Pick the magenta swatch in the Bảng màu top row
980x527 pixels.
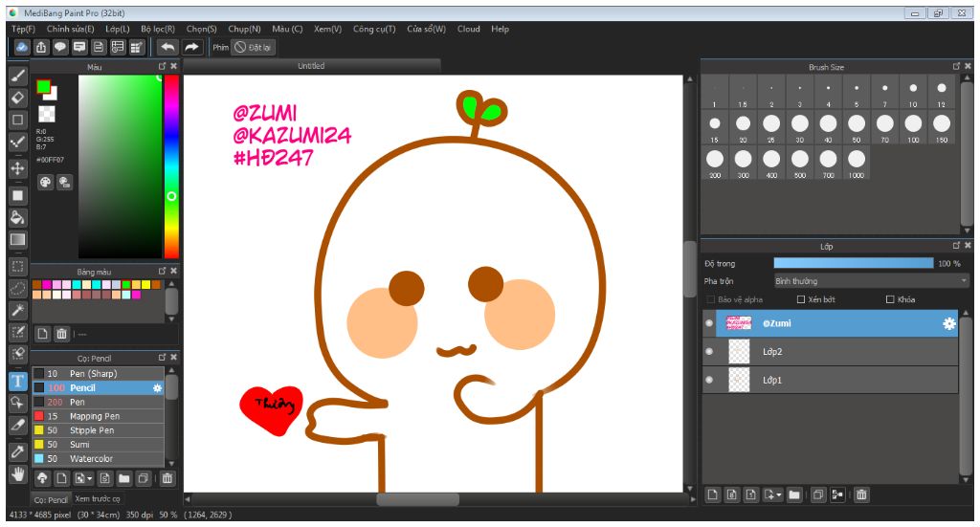pyautogui.click(x=47, y=285)
